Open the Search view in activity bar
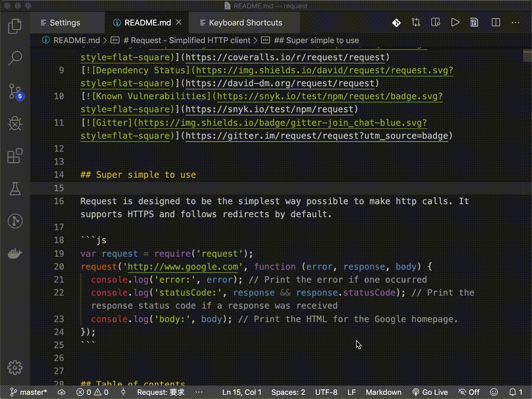The width and height of the screenshot is (532, 399). click(15, 58)
